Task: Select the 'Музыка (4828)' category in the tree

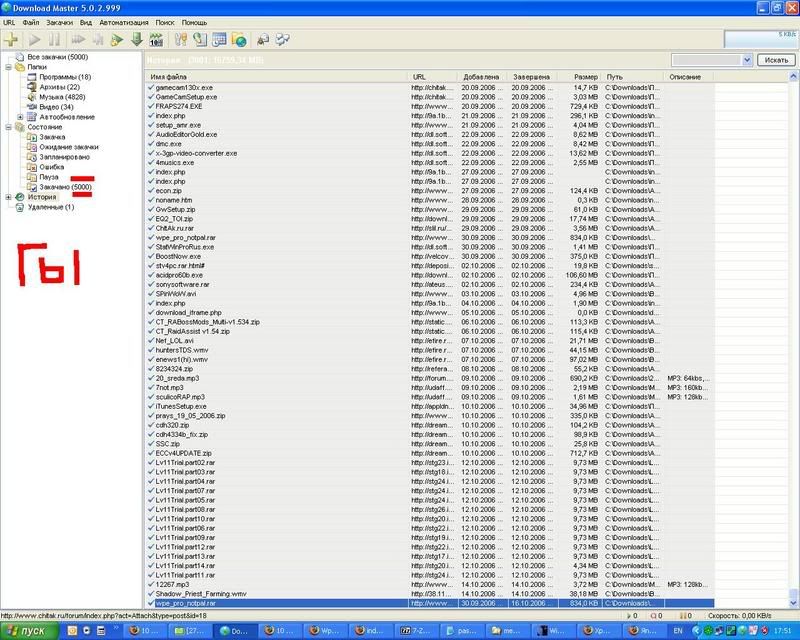Action: 62,97
